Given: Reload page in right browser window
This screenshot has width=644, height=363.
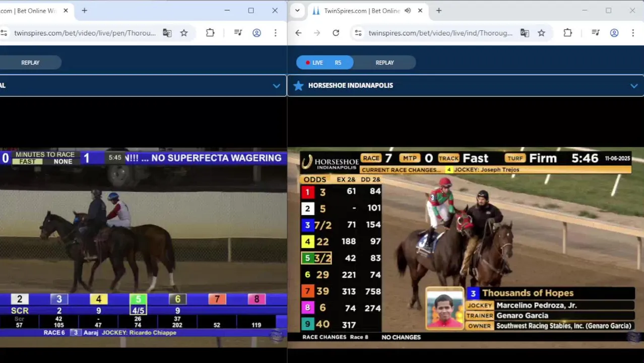Looking at the screenshot, I should (336, 33).
